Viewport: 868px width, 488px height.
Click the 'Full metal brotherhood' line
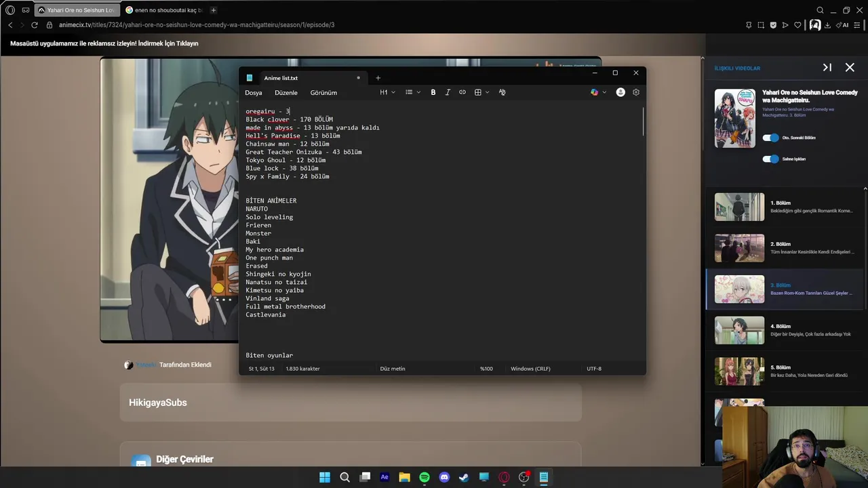click(285, 306)
